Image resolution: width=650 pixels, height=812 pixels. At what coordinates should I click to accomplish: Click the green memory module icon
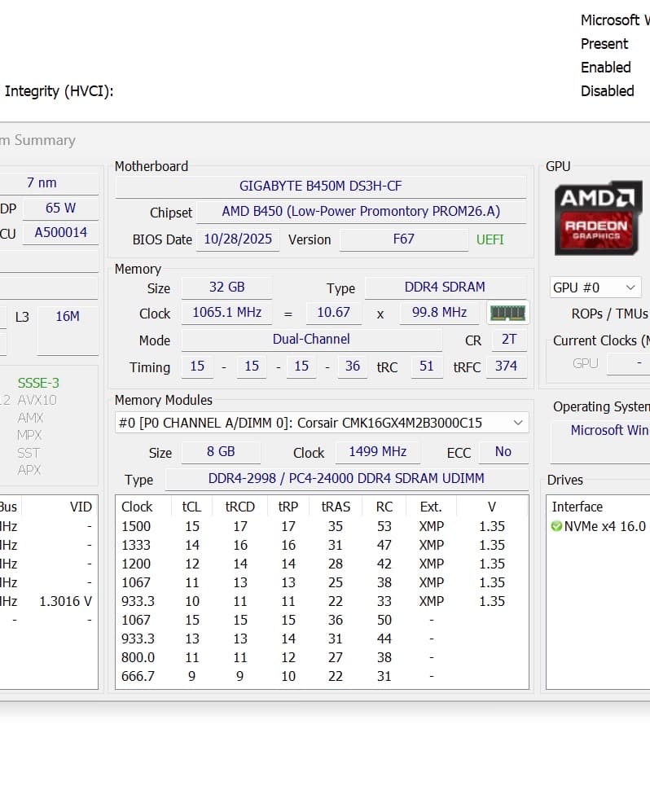click(x=507, y=313)
